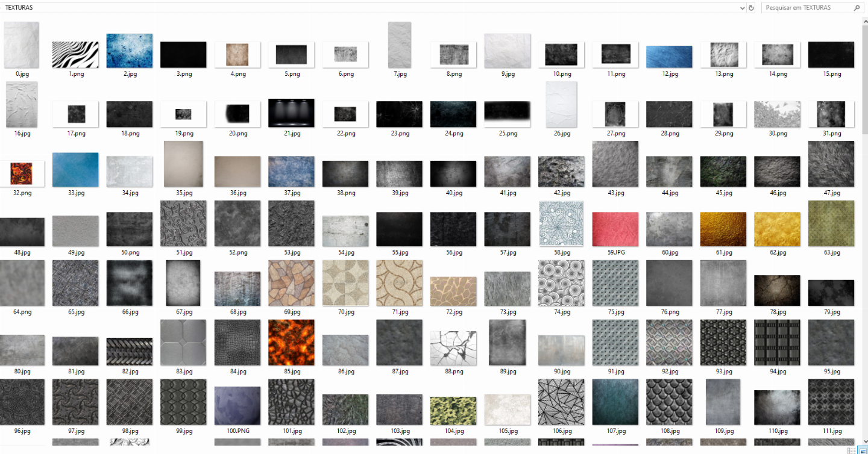The width and height of the screenshot is (868, 454).
Task: Select the black triangle lines thumbnail 106.jpg
Action: click(561, 402)
